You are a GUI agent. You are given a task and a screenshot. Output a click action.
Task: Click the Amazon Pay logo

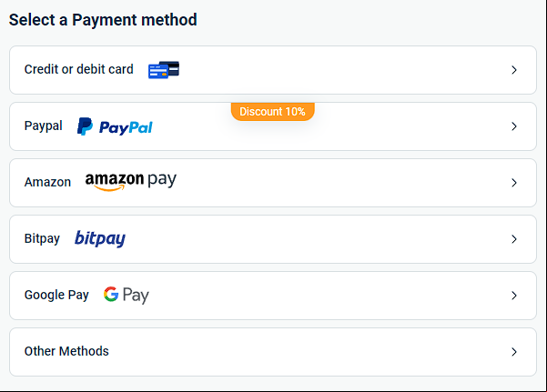click(x=131, y=182)
